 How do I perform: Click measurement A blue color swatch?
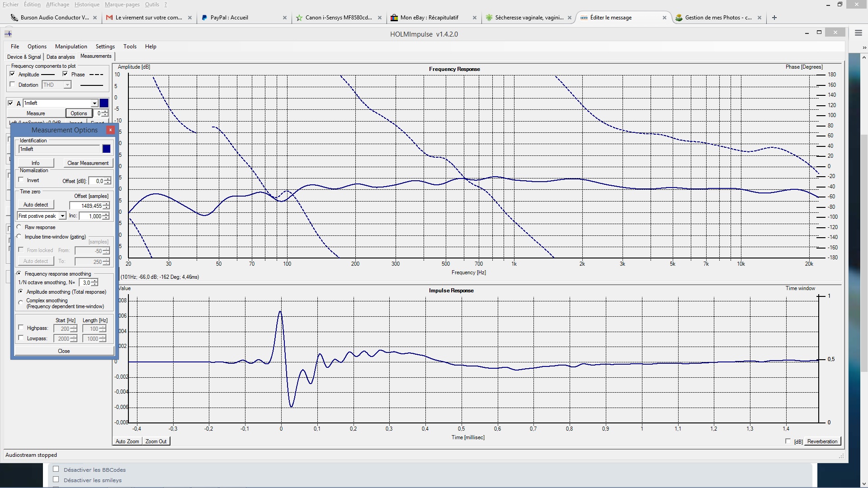pyautogui.click(x=104, y=103)
